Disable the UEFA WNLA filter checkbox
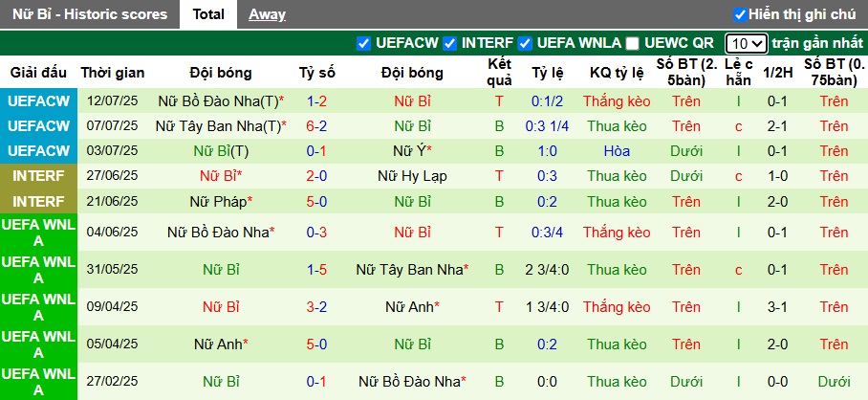Viewport: 868px width, 400px height. [525, 43]
